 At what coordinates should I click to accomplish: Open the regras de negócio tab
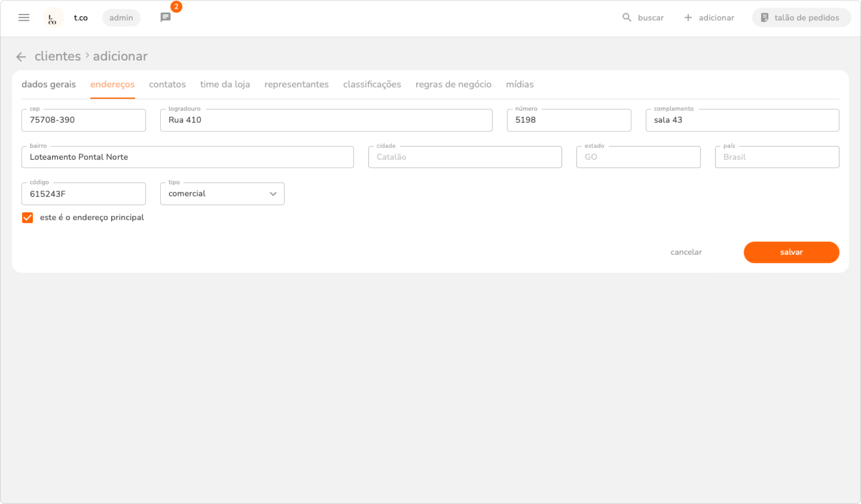coord(453,84)
